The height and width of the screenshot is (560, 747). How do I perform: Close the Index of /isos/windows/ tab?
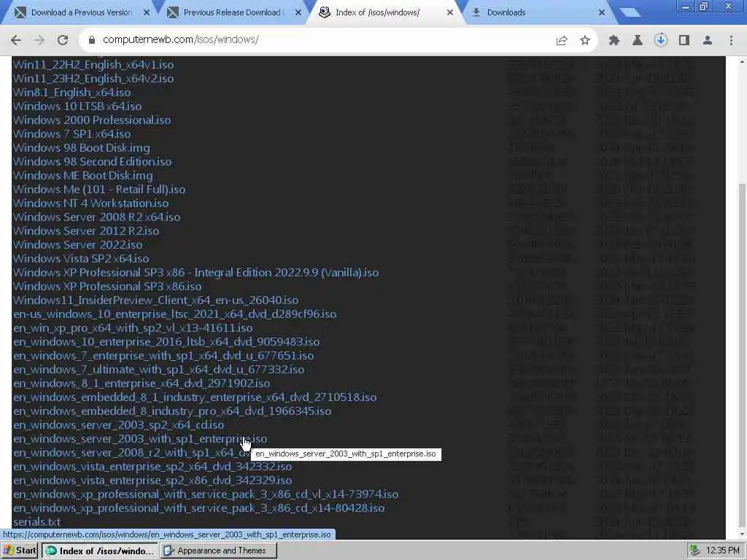point(449,12)
